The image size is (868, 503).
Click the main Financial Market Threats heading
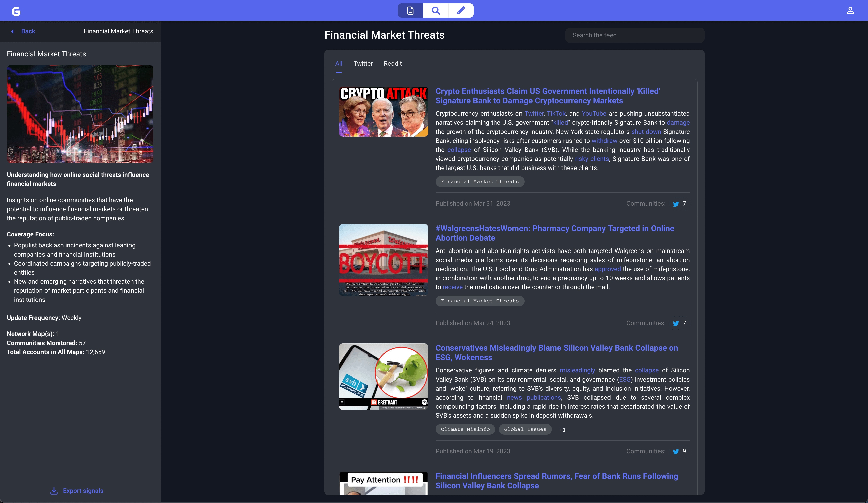384,35
